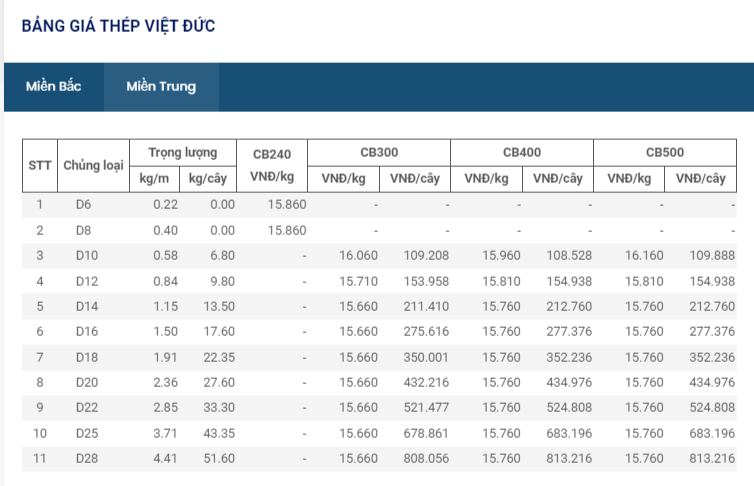Select the 808.056 price cell
The width and height of the screenshot is (754, 486).
pos(421,459)
